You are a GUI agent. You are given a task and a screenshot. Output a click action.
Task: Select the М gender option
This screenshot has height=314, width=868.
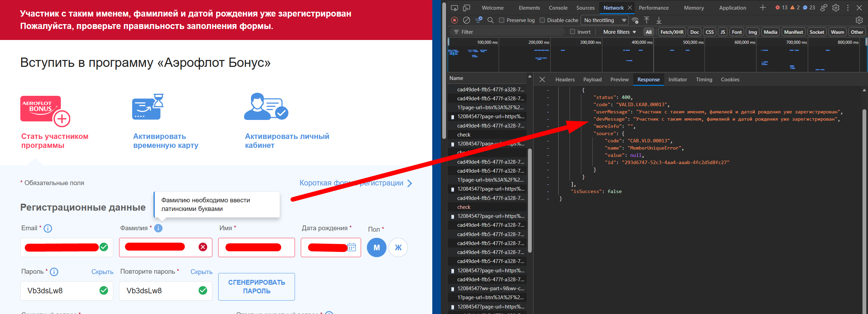tap(377, 247)
